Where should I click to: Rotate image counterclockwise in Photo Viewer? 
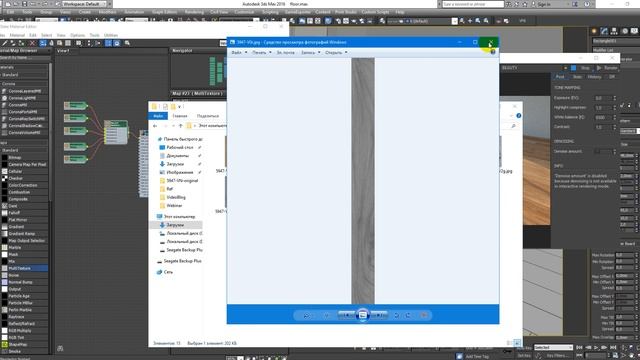396,315
